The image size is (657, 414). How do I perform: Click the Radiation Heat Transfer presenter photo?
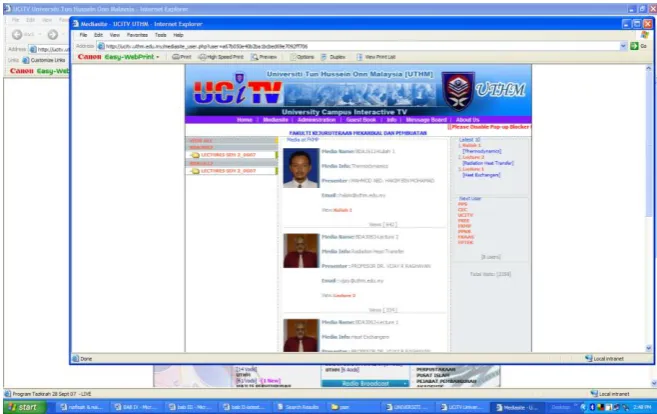pyautogui.click(x=301, y=251)
